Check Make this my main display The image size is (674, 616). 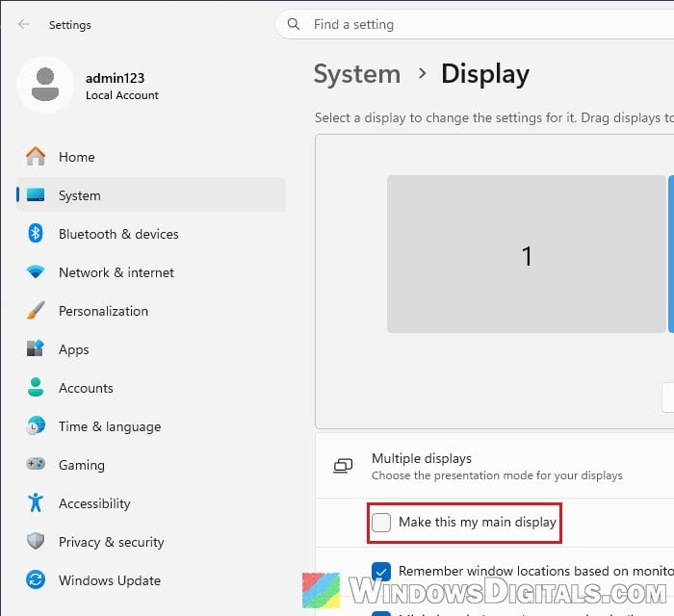[381, 523]
